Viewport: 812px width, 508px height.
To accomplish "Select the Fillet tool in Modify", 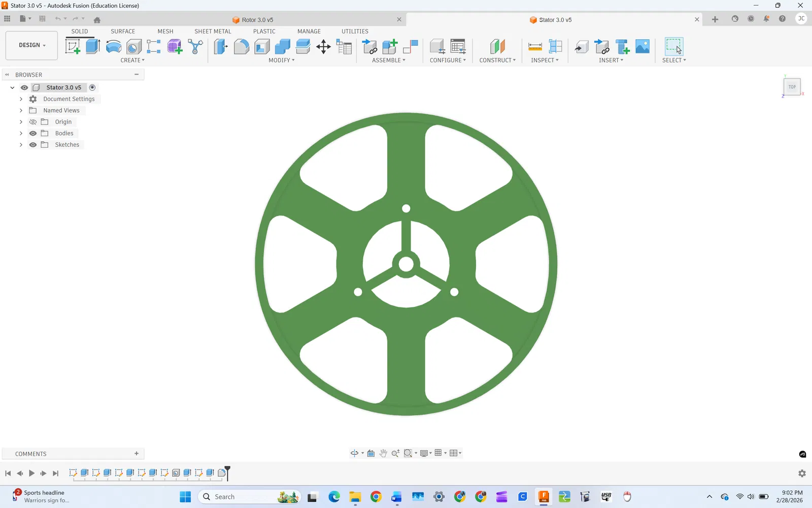I will (242, 47).
